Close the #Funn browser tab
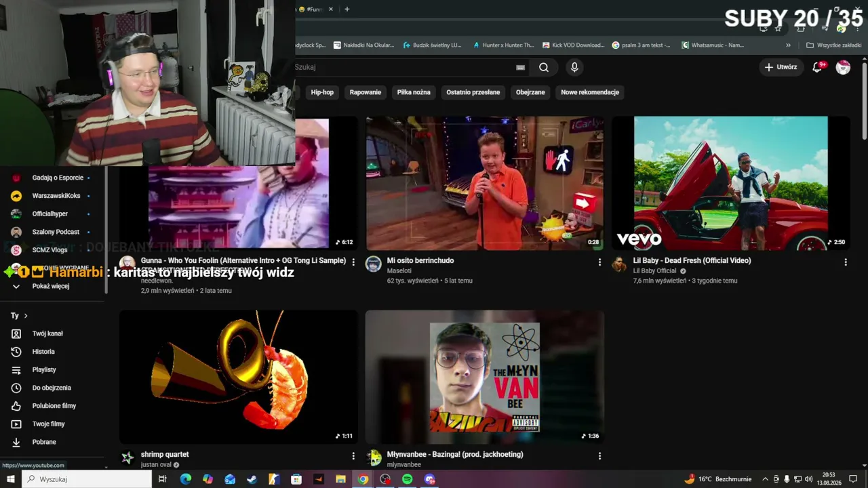The image size is (868, 488). (x=331, y=9)
